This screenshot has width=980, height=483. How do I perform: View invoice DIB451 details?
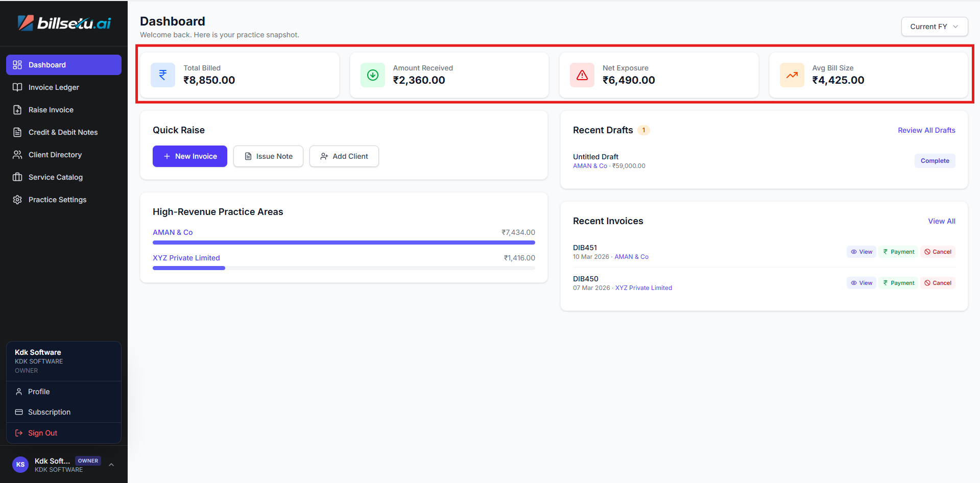861,252
